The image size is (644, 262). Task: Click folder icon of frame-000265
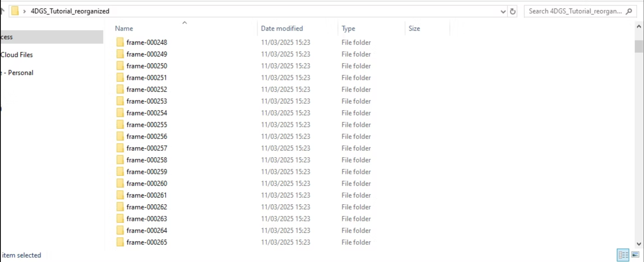[120, 242]
